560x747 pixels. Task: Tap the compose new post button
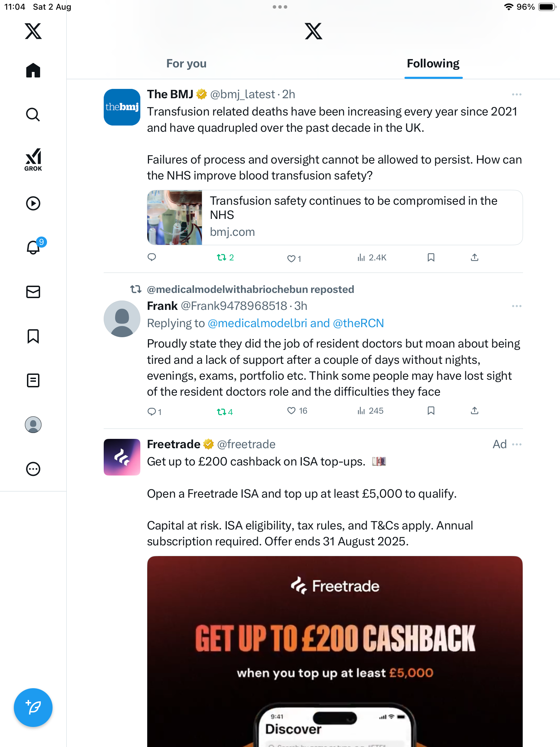[33, 708]
